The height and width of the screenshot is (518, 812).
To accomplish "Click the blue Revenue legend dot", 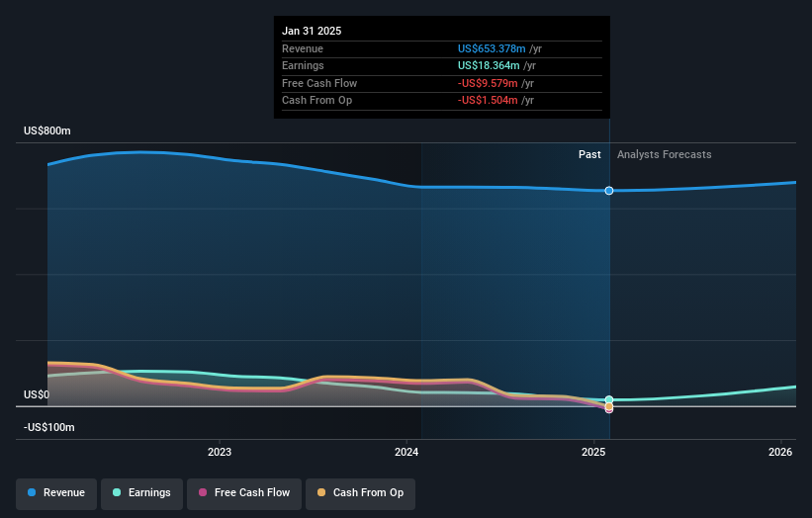I will tap(32, 492).
